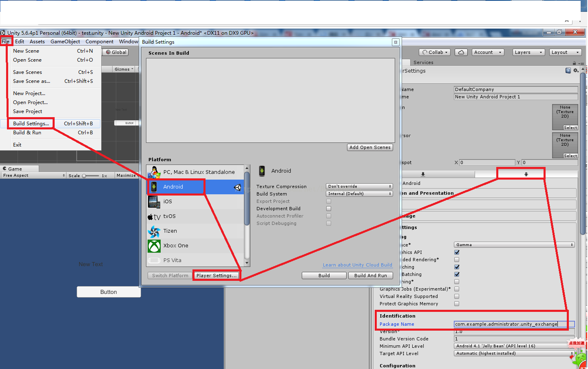Enable Virtual Reality Supported checkbox
588x369 pixels.
coord(457,296)
